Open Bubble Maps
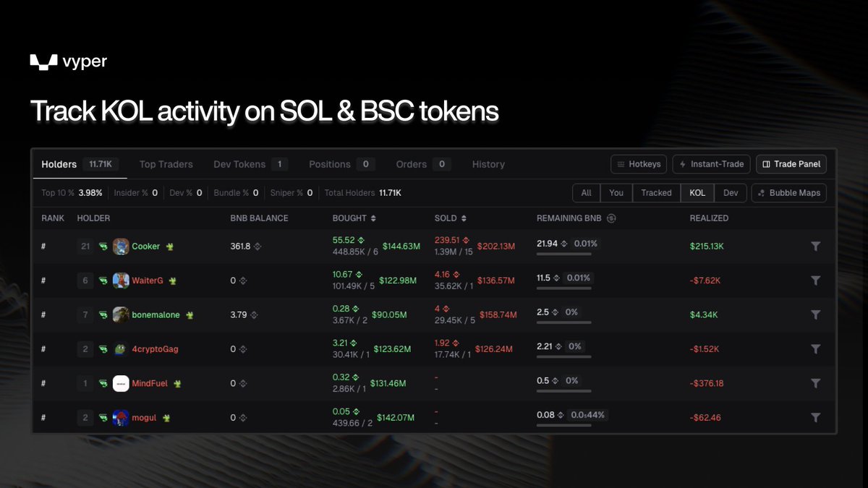 [789, 193]
